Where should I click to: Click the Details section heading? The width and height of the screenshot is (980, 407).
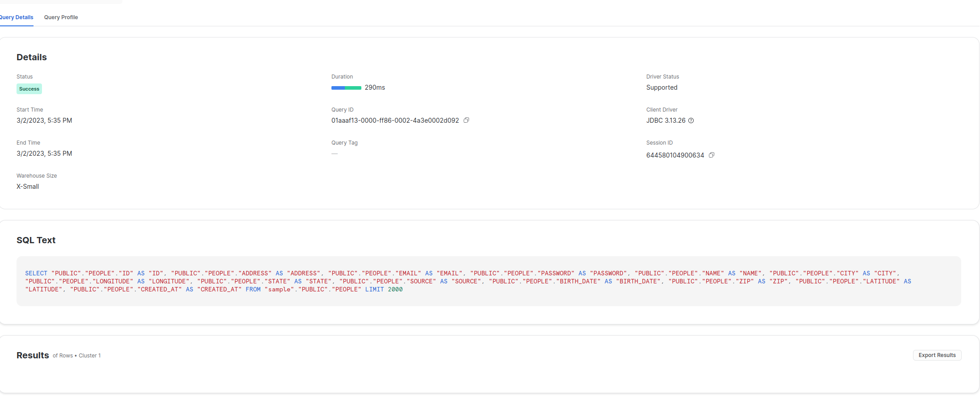31,57
